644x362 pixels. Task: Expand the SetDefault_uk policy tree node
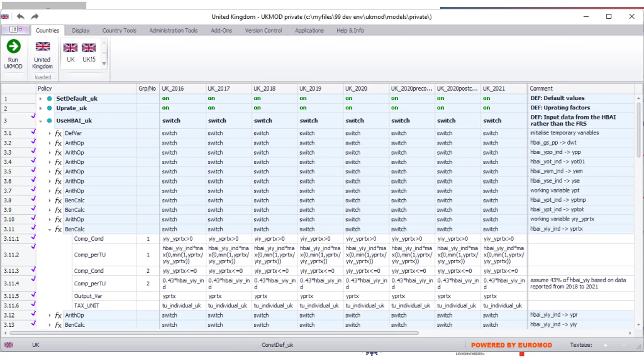point(41,99)
